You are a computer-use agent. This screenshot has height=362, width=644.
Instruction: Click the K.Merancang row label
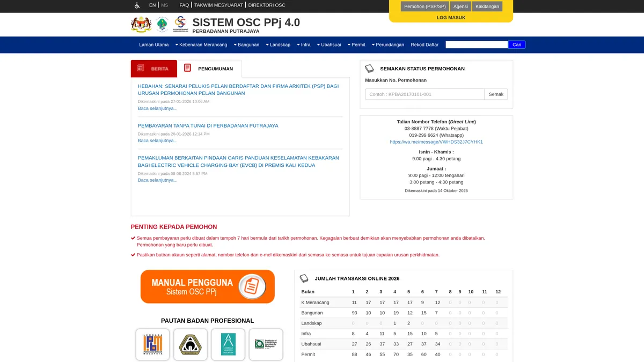tap(315, 302)
